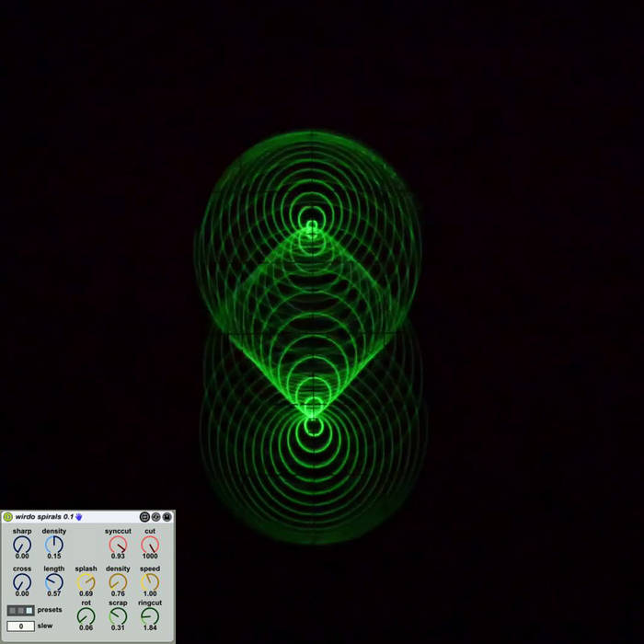Click the cross knob
644x644 pixels.
[22, 582]
